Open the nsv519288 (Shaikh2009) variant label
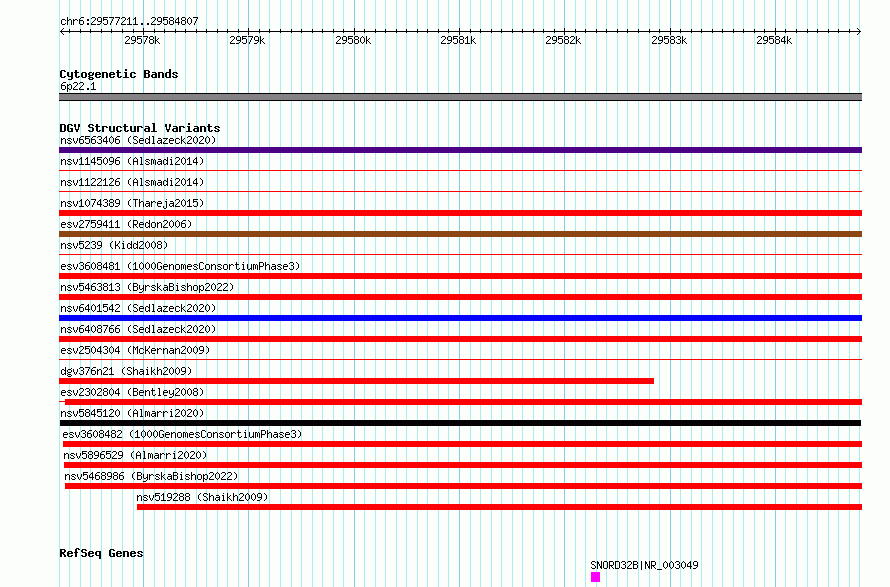890x587 pixels. click(x=202, y=497)
